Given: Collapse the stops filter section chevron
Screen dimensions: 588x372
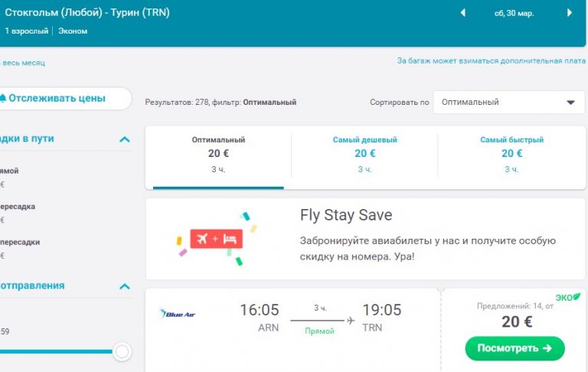Looking at the screenshot, I should coord(125,139).
